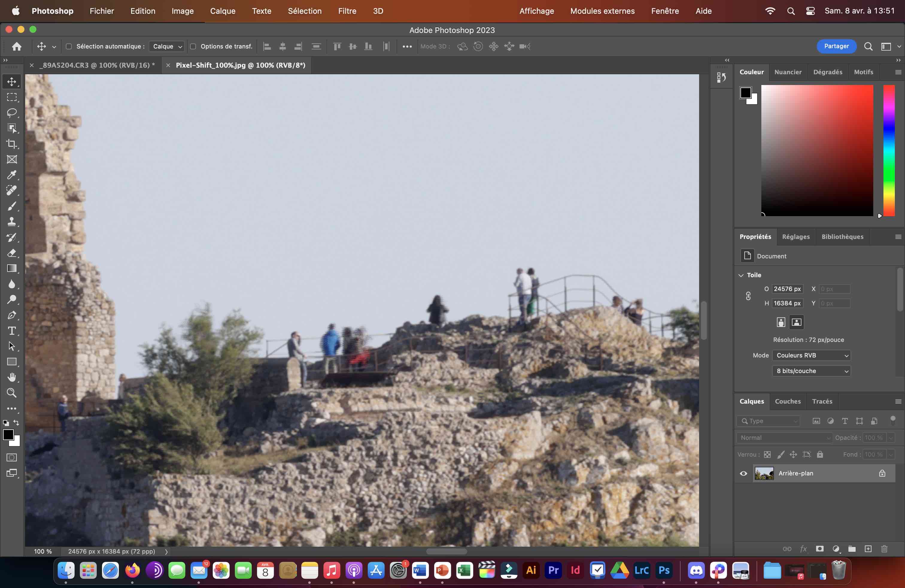Click the hue spectrum slider
The width and height of the screenshot is (905, 588).
click(889, 150)
